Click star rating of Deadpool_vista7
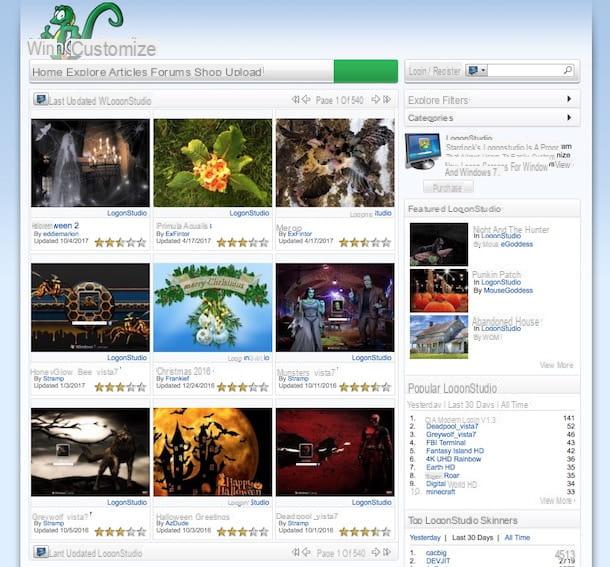Image resolution: width=610 pixels, height=567 pixels. 365,532
